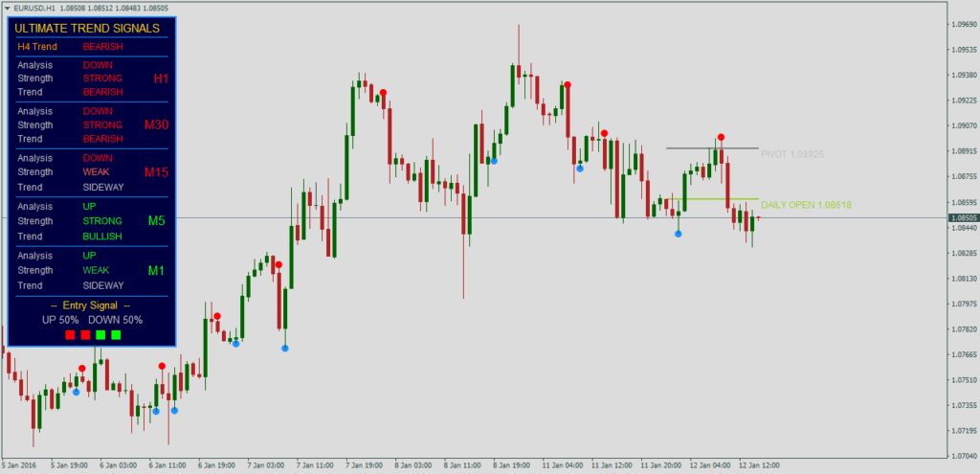Click the WEAK strength value in M15 section
The width and height of the screenshot is (980, 474).
pyautogui.click(x=96, y=171)
